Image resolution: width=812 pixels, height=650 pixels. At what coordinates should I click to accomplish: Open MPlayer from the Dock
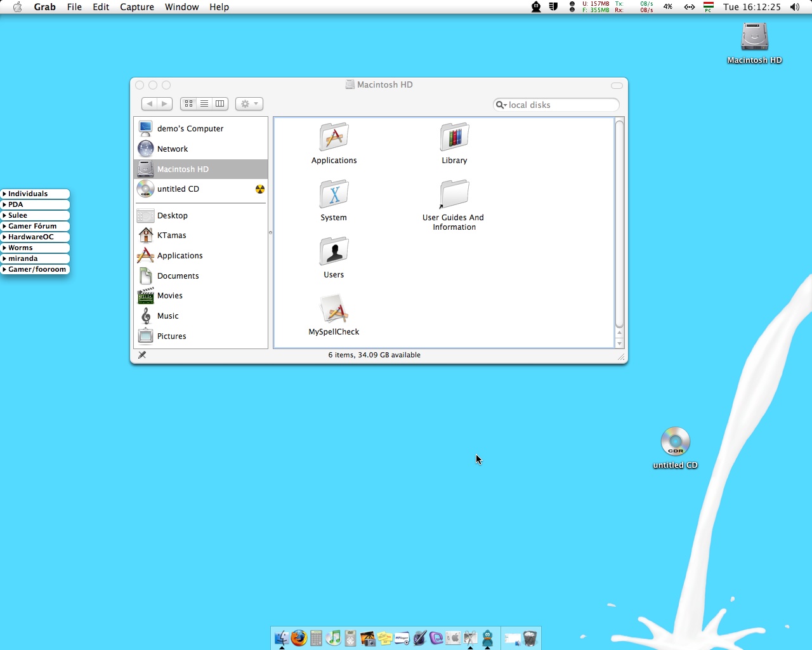402,639
